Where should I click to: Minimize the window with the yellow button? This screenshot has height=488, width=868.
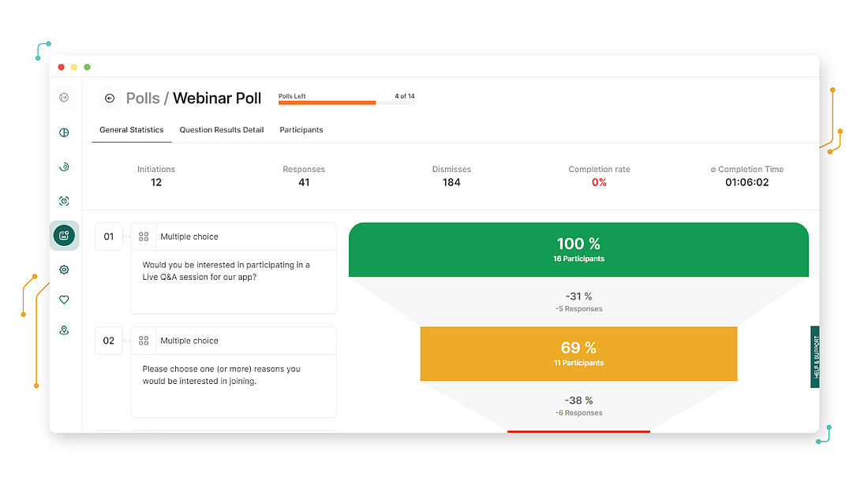click(73, 67)
